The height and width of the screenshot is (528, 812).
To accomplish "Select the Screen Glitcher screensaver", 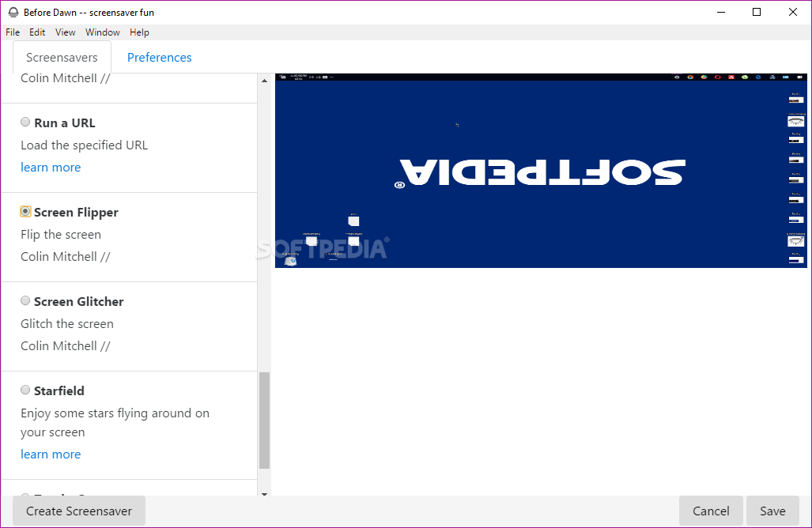I will pyautogui.click(x=25, y=300).
